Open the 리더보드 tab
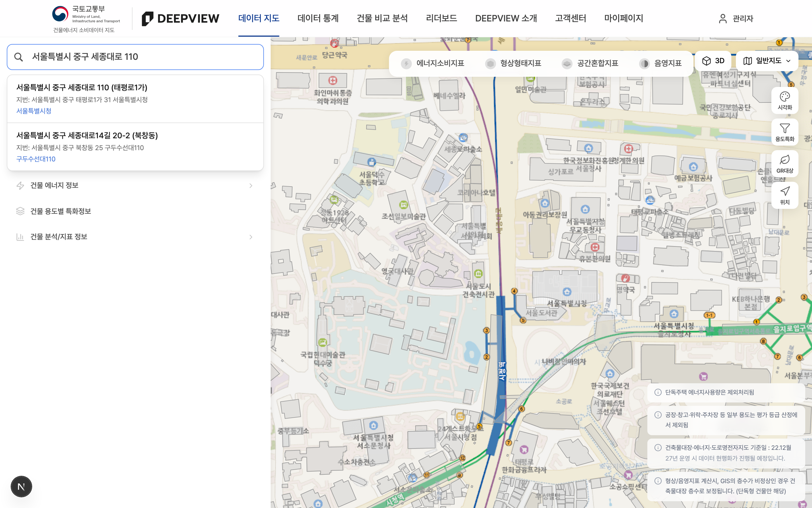 pyautogui.click(x=441, y=18)
